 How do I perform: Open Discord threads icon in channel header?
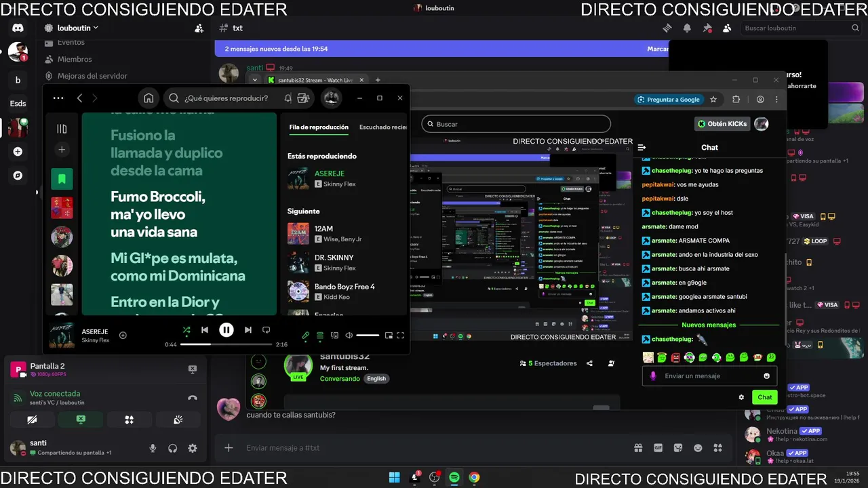667,28
